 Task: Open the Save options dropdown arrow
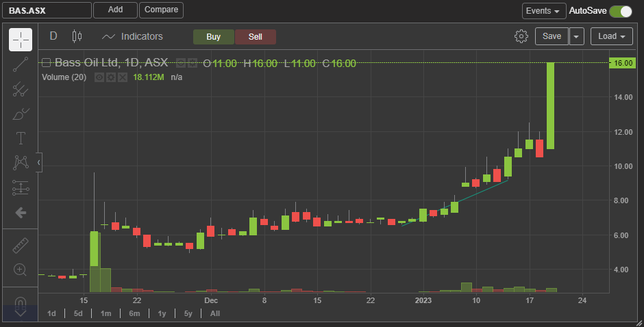(576, 36)
